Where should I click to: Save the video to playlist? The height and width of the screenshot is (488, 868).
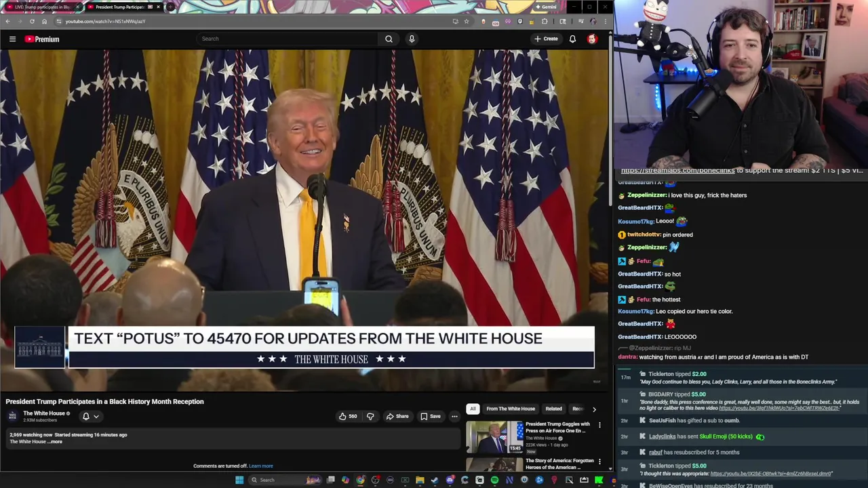[430, 416]
